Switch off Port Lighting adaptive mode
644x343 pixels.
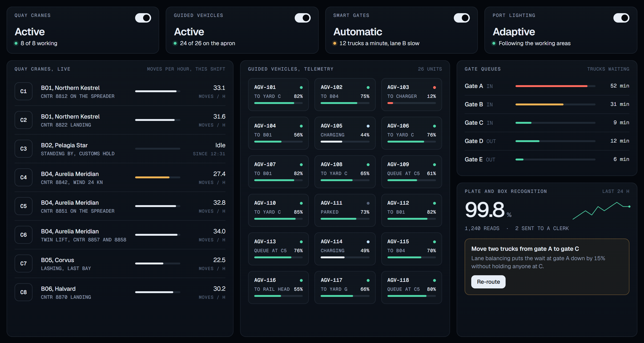621,18
